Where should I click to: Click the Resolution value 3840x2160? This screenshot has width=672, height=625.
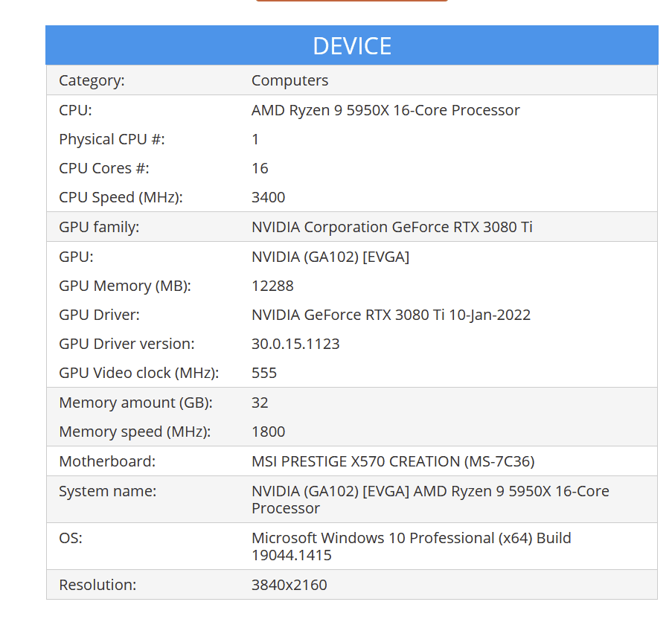[x=289, y=585]
